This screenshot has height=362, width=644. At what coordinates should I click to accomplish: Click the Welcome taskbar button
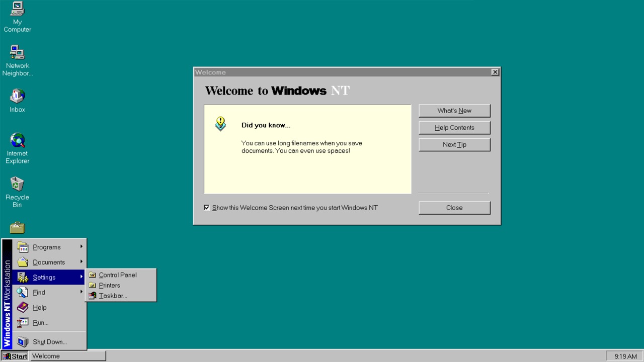[68, 356]
